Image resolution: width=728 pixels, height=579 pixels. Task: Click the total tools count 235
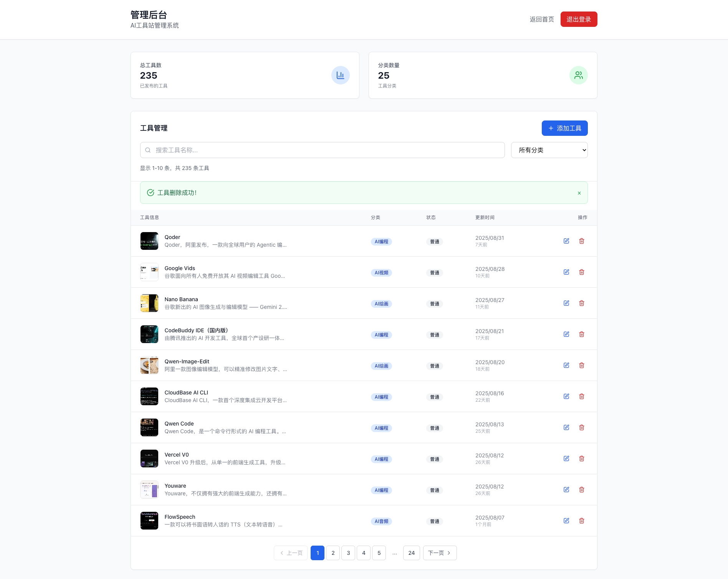[x=149, y=76]
